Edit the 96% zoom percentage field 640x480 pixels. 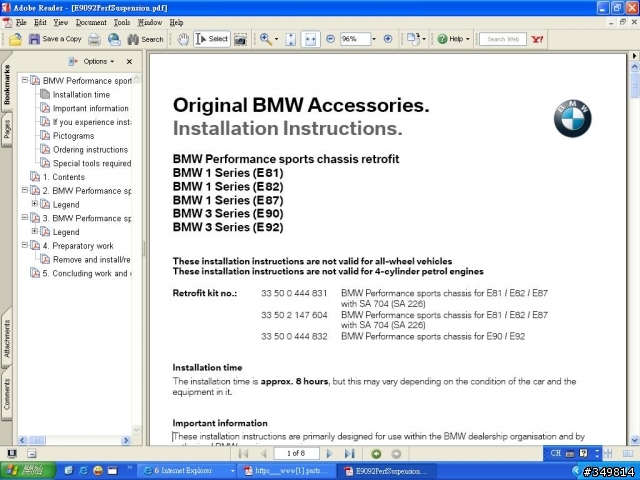click(355, 39)
